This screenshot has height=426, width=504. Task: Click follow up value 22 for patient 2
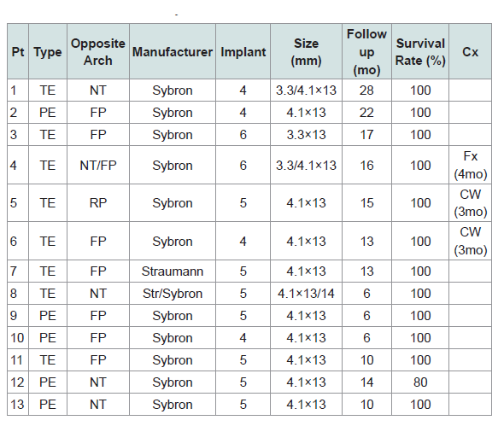(x=366, y=113)
